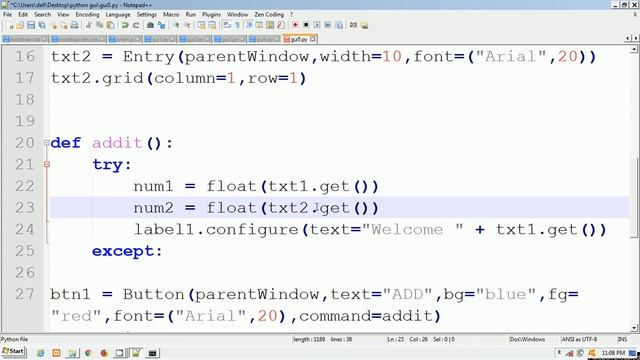
Task: Toggle Word Wrap in the toolbar
Action: point(227,25)
